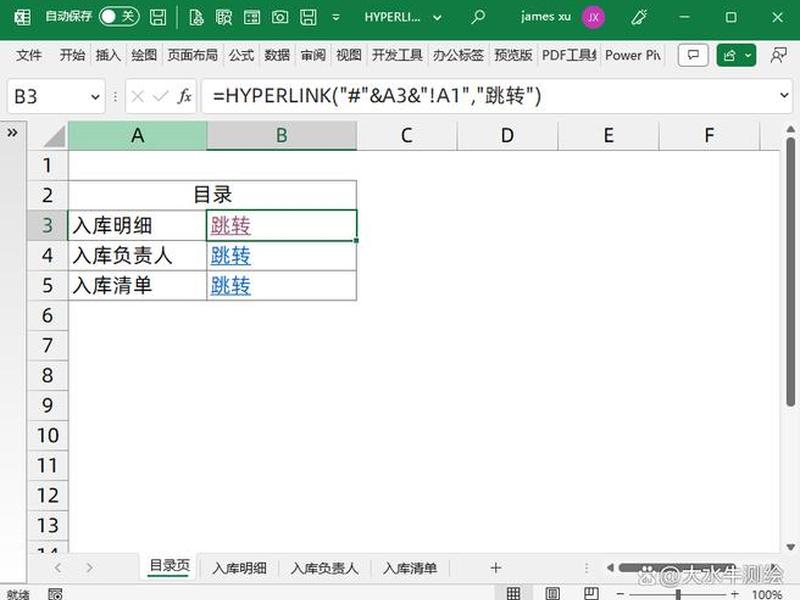
Task: Open the PDF工具 ribbon tab
Action: tap(569, 55)
